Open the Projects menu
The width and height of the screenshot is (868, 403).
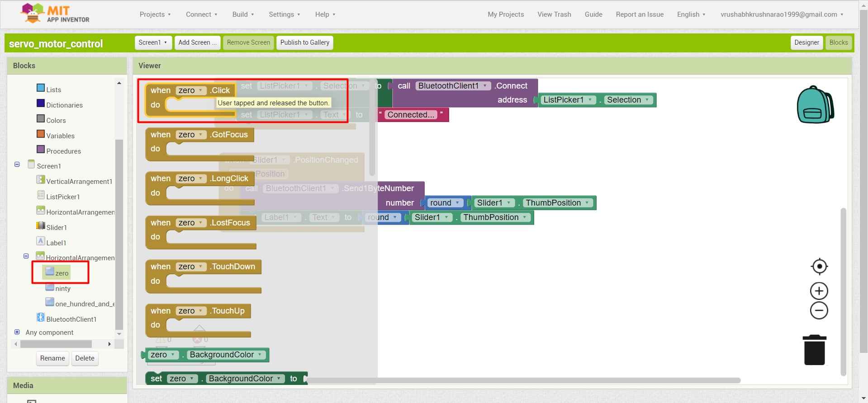click(155, 14)
